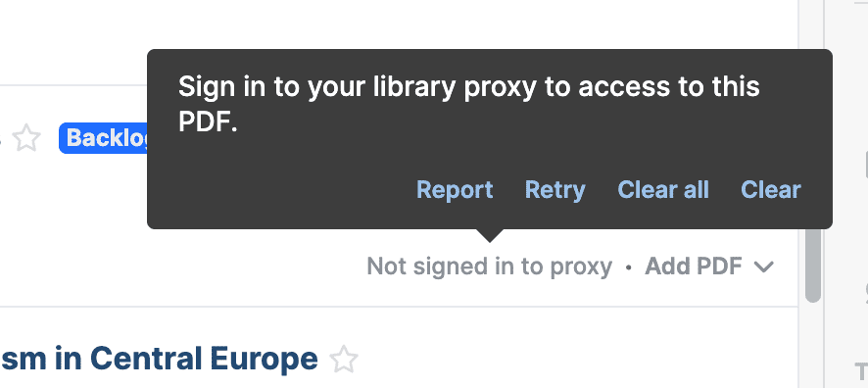Choose Clear all in the tooltip
This screenshot has height=388, width=868.
click(663, 190)
